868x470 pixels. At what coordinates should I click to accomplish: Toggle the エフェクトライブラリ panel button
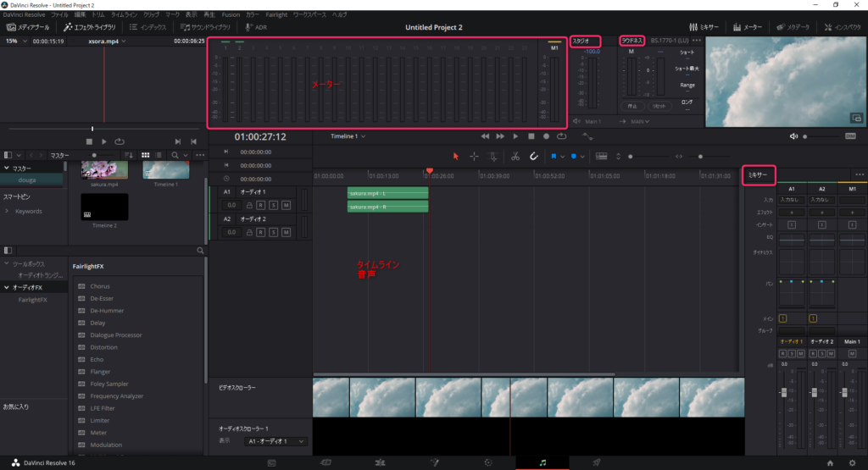(x=90, y=27)
